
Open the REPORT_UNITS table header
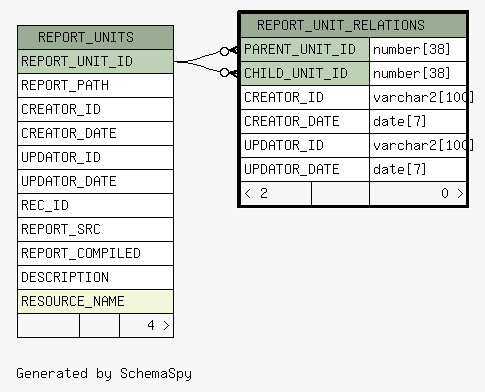[95, 37]
